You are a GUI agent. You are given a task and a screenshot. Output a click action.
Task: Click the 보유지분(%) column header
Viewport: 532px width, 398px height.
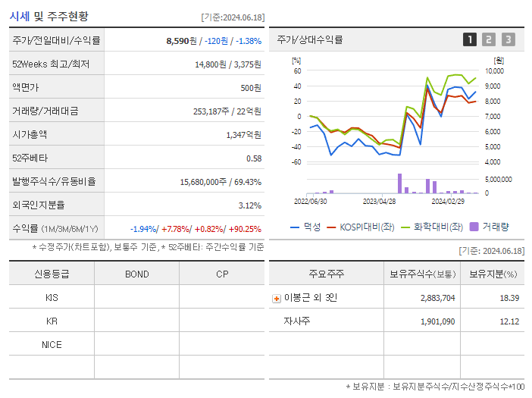tap(493, 274)
